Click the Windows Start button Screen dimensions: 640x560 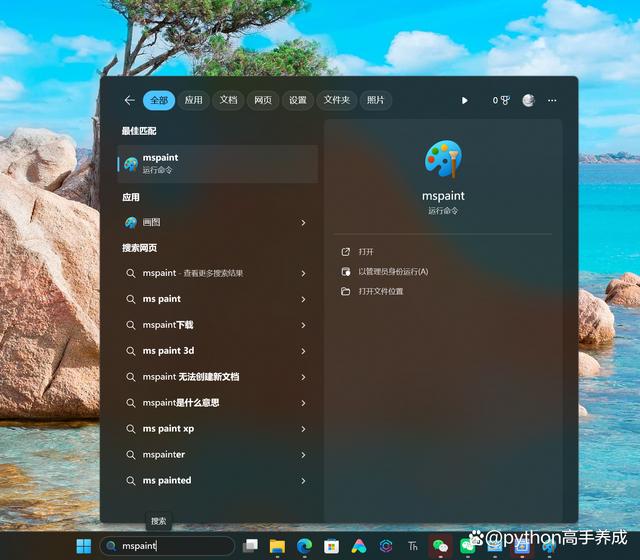(84, 546)
